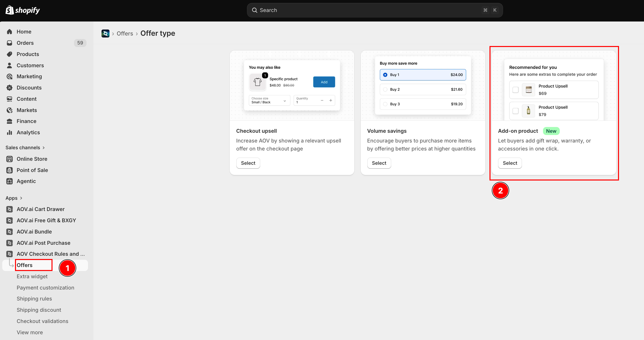Click the Online Store storefront icon
The image size is (644, 340).
pos(9,159)
